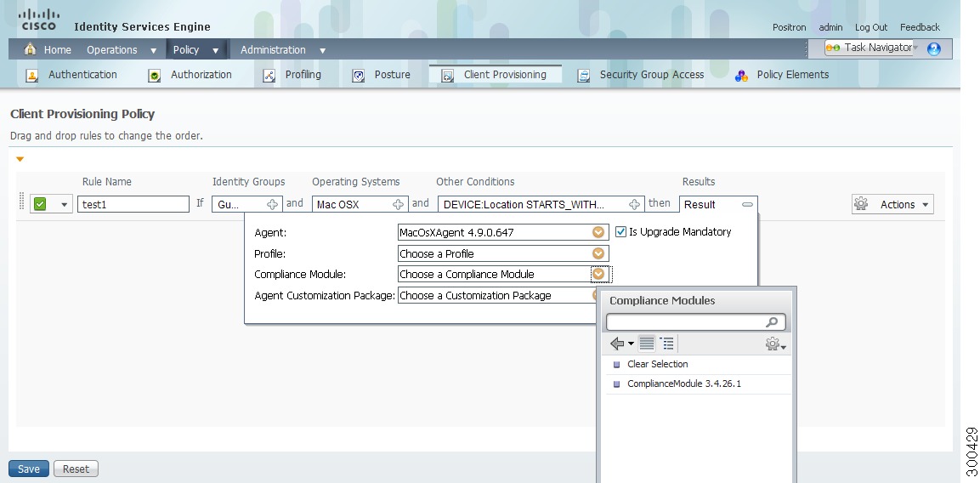Viewport: 980px width, 483px height.
Task: Open the Actions dropdown
Action: pos(926,205)
